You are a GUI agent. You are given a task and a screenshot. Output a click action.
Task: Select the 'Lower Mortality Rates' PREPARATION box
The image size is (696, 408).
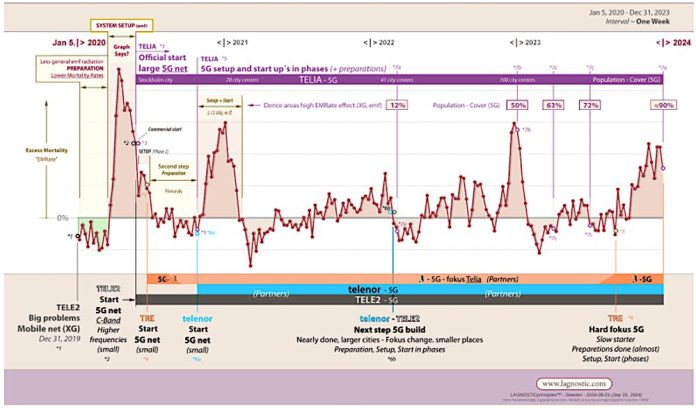click(71, 68)
